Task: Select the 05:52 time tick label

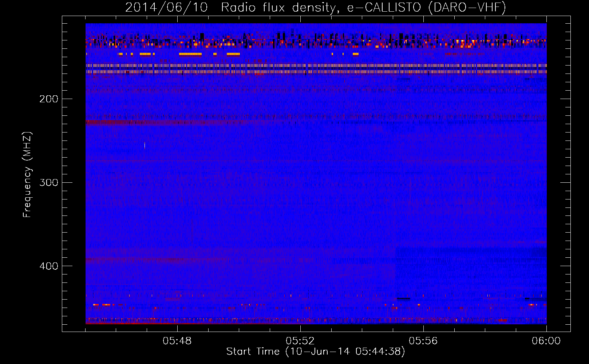Action: pos(300,341)
